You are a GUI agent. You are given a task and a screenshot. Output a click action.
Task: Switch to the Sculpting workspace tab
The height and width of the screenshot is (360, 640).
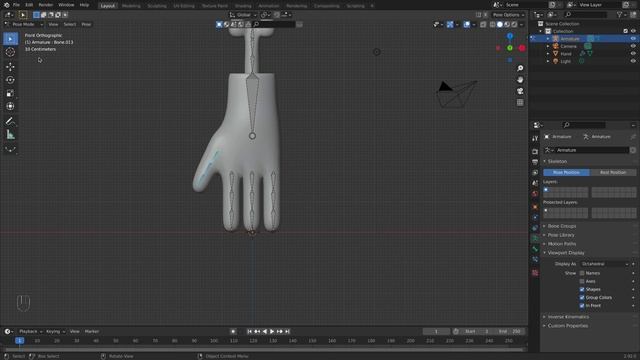pyautogui.click(x=157, y=6)
